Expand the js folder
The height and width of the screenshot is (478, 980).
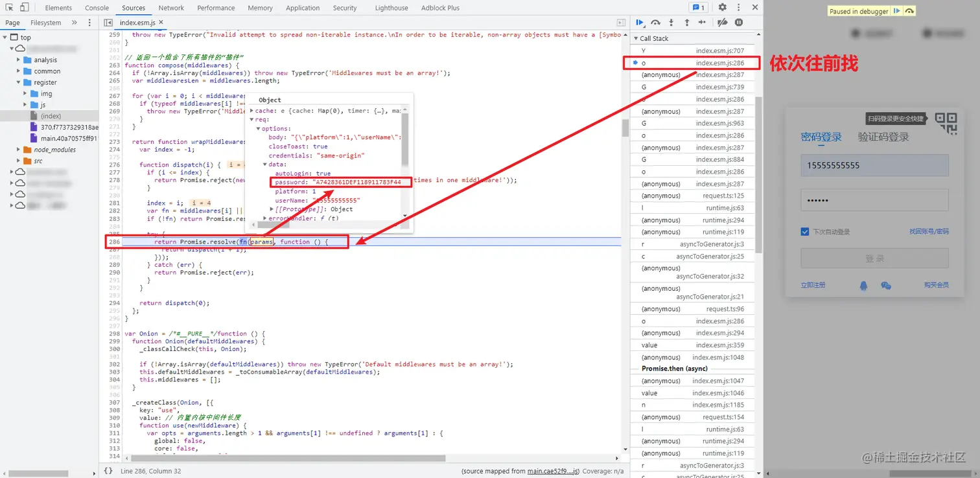(x=25, y=105)
